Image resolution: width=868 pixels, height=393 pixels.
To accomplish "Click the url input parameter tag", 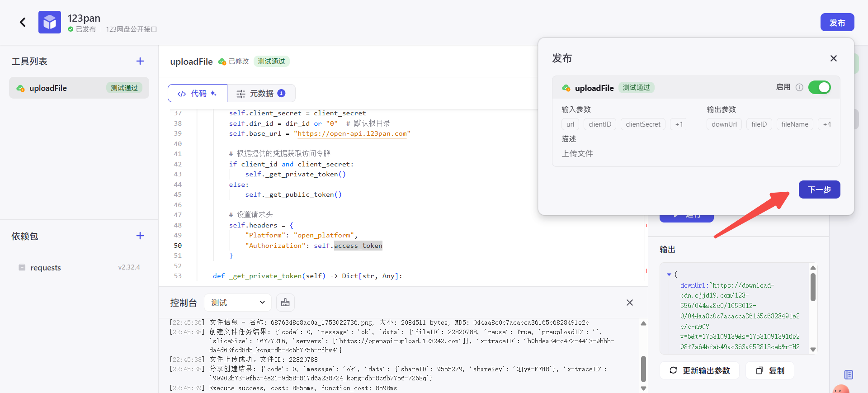I will 570,124.
